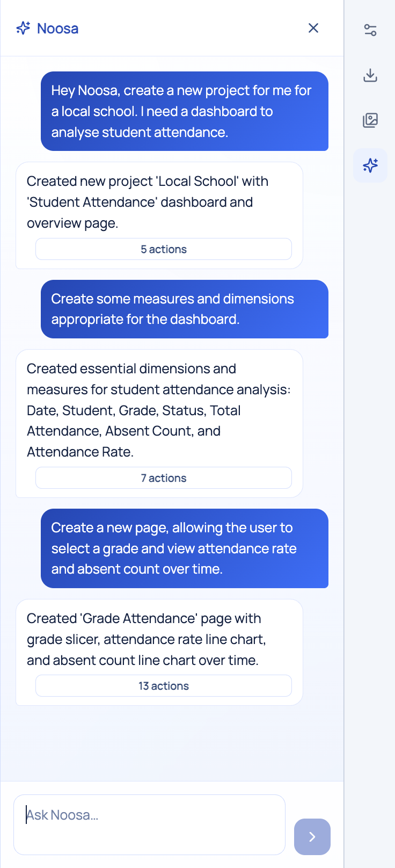Expand the 7 actions list
This screenshot has height=868, width=395.
pyautogui.click(x=163, y=478)
